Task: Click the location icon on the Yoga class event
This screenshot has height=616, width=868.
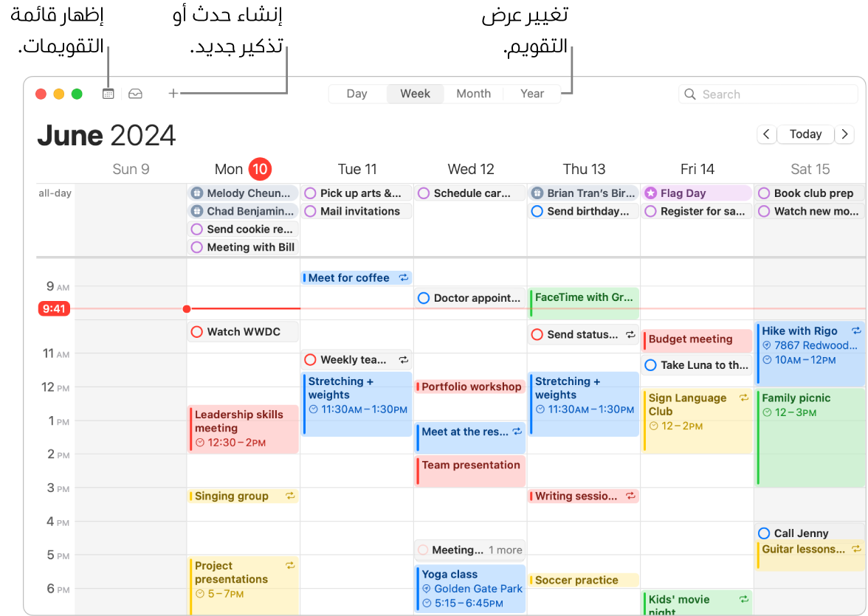Action: (427, 589)
